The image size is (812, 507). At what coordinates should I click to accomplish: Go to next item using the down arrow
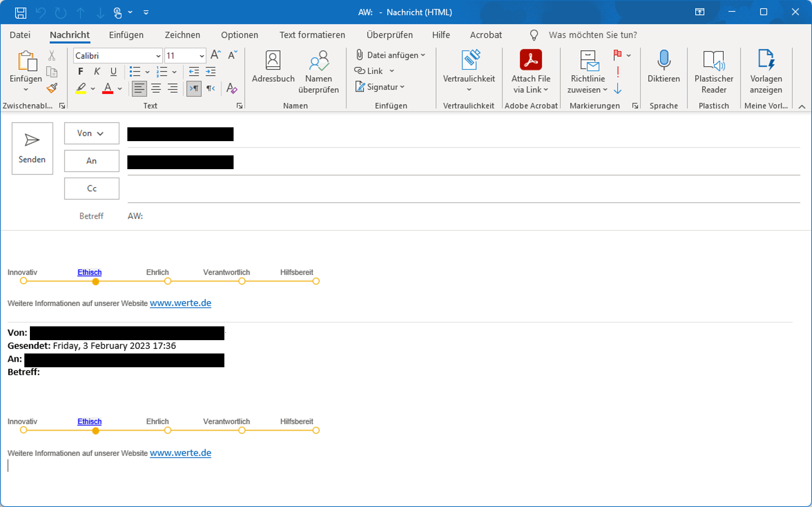click(x=100, y=12)
